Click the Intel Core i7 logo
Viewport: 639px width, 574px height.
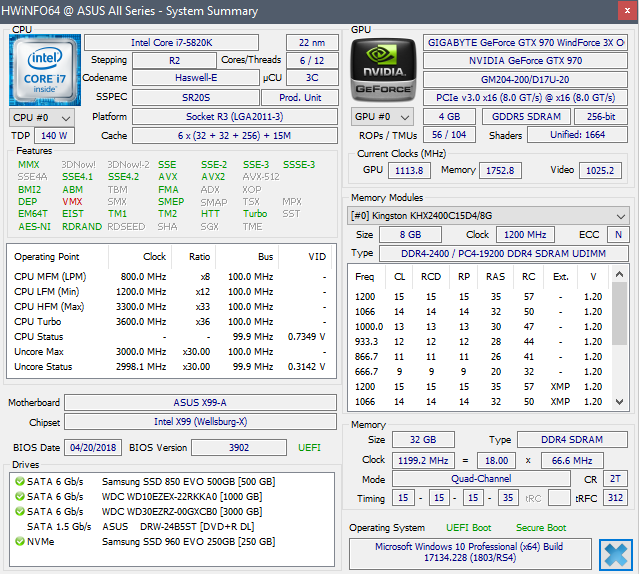[x=45, y=70]
